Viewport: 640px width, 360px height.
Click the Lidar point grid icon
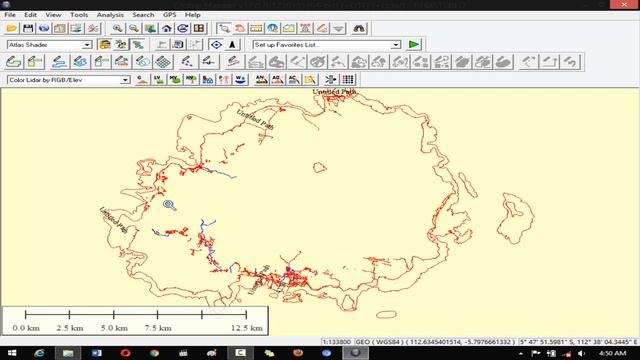tap(348, 80)
